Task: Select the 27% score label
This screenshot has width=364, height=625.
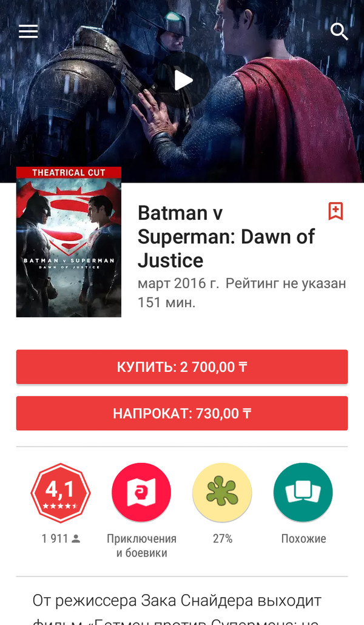Action: 223,538
